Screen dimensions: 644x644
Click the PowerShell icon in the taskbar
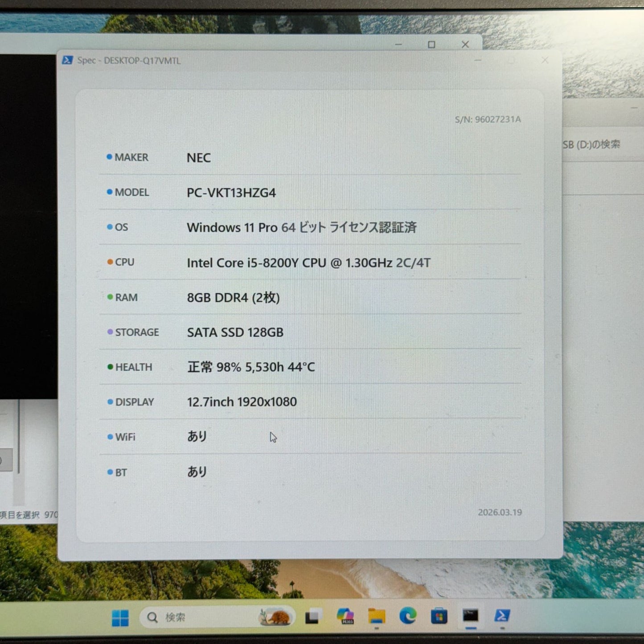502,615
